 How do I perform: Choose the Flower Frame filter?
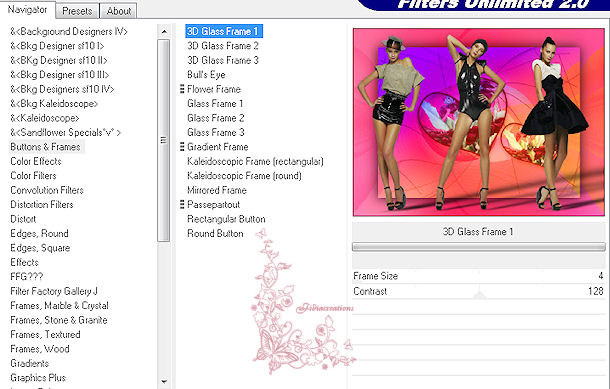click(x=214, y=89)
